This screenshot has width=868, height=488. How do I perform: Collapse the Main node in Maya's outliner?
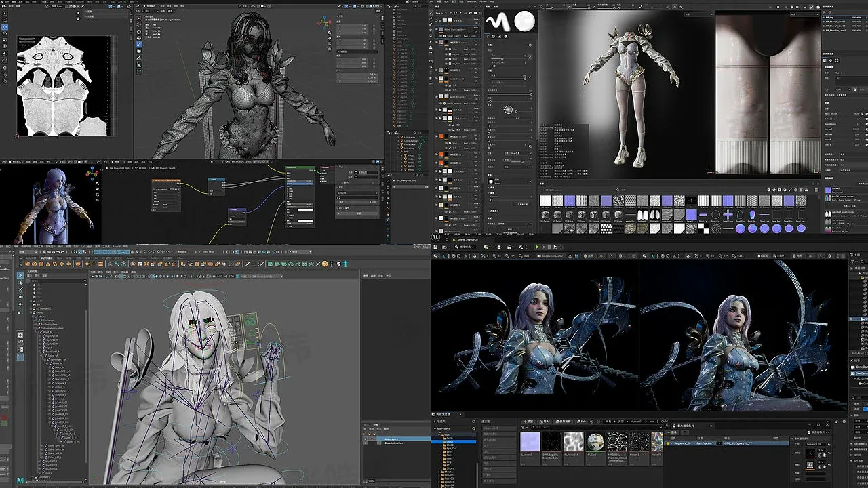34,316
